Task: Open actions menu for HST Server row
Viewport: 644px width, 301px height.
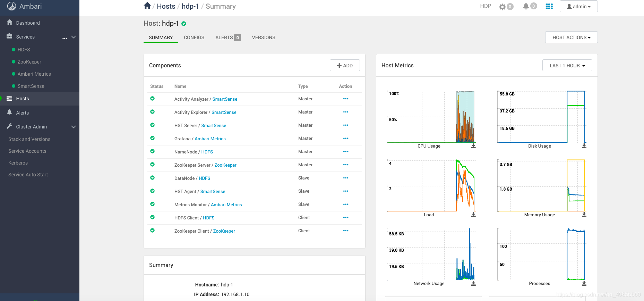Action: tap(346, 125)
